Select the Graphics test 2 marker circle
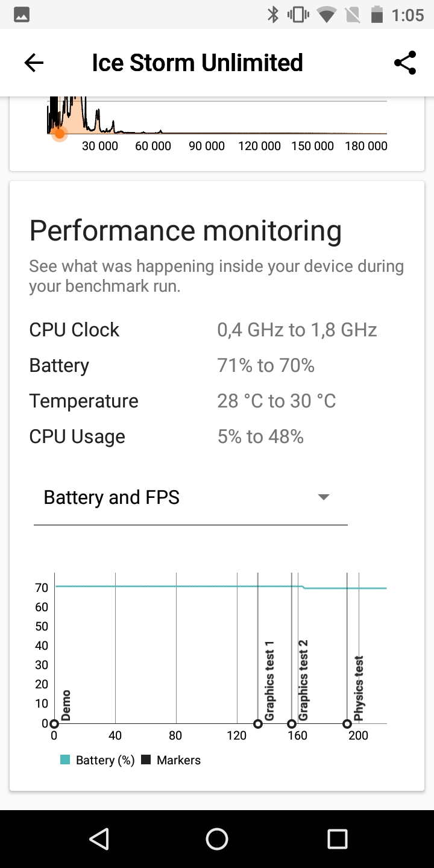Viewport: 434px width, 868px height. [x=292, y=724]
